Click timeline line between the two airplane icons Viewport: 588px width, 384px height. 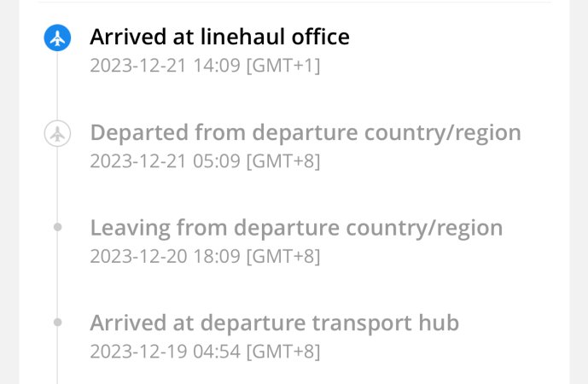pyautogui.click(x=57, y=85)
